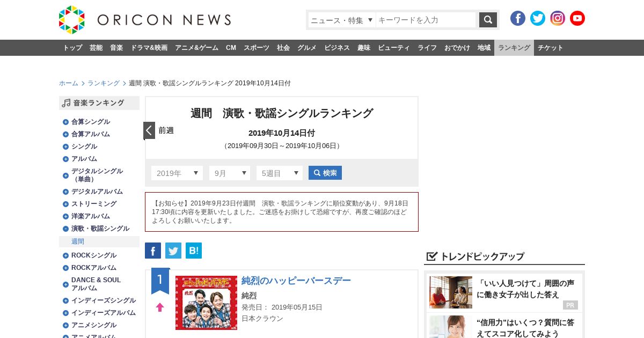The image size is (644, 338).
Task: Click into the キーワードを入力 search field
Action: (x=426, y=20)
